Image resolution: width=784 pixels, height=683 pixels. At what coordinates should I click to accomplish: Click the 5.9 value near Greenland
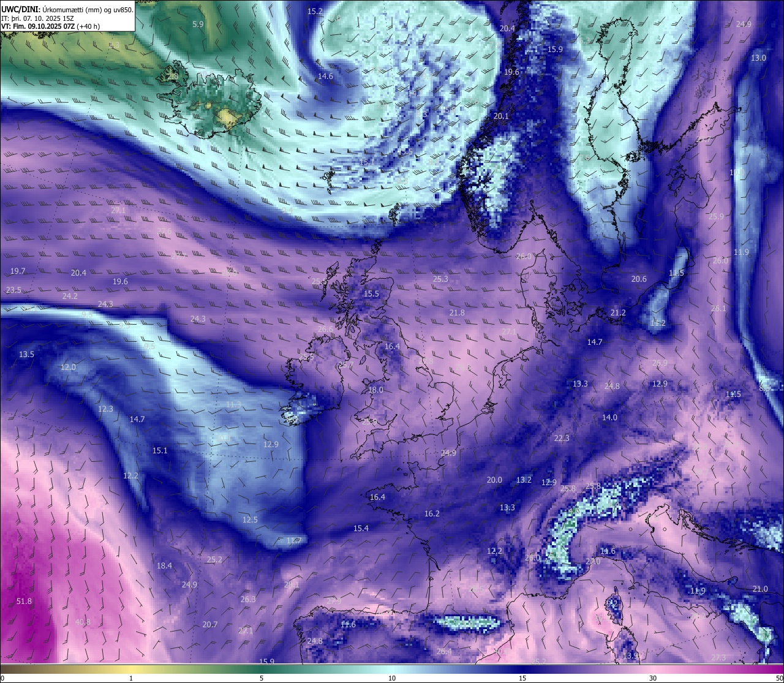click(x=198, y=25)
